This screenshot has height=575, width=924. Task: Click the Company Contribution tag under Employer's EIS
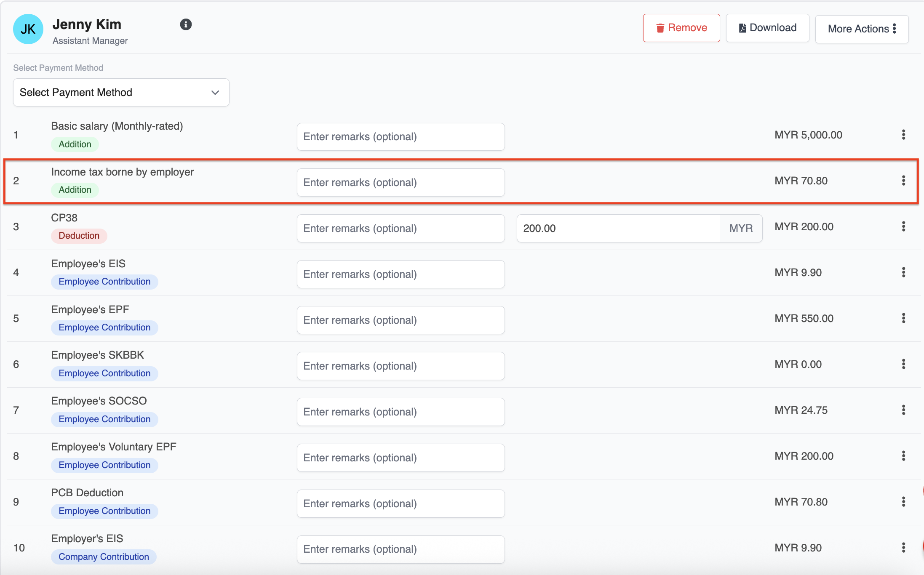point(104,557)
